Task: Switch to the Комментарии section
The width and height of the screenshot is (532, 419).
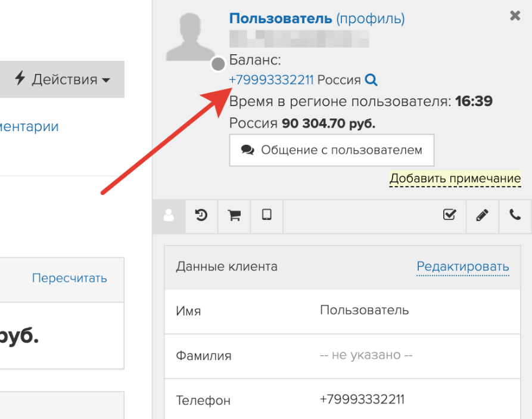Action: click(29, 126)
